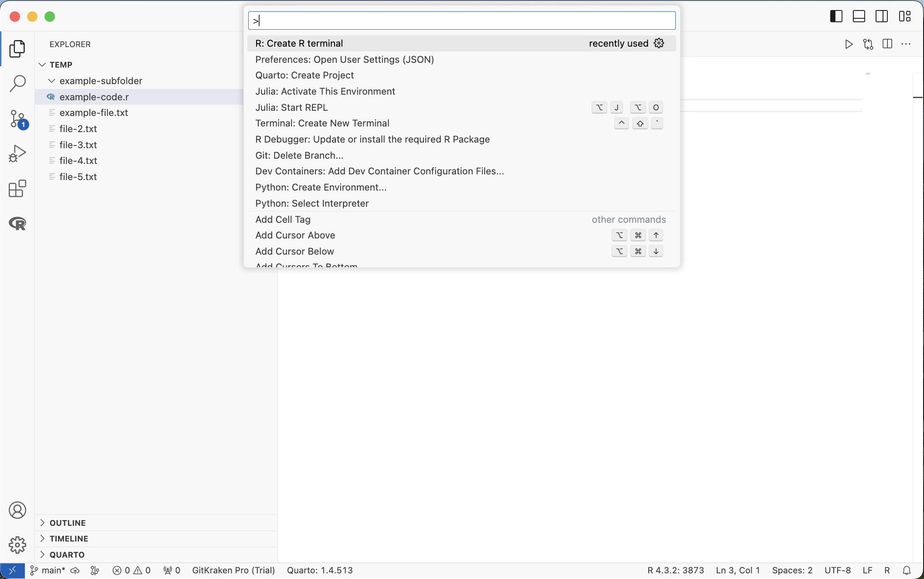
Task: Click the command palette input field
Action: [462, 20]
